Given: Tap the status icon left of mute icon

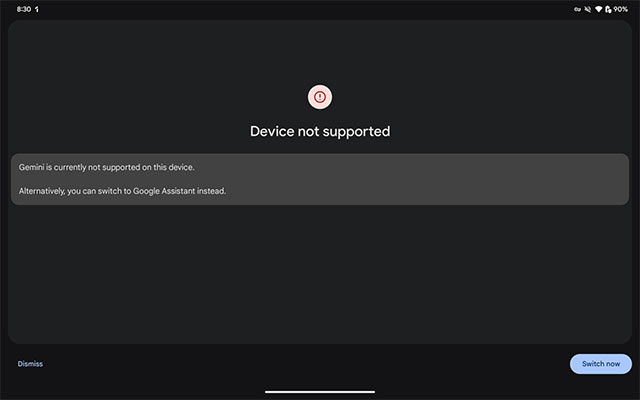Looking at the screenshot, I should pyautogui.click(x=577, y=9).
